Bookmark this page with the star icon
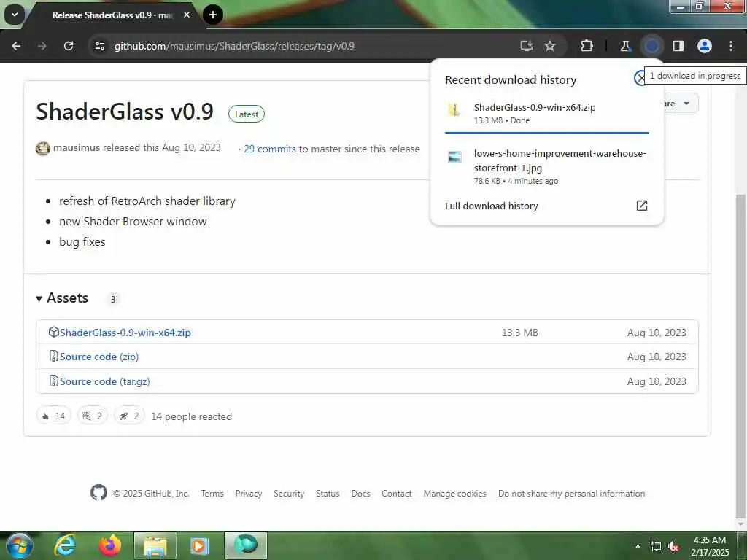The width and height of the screenshot is (747, 560). click(x=550, y=46)
